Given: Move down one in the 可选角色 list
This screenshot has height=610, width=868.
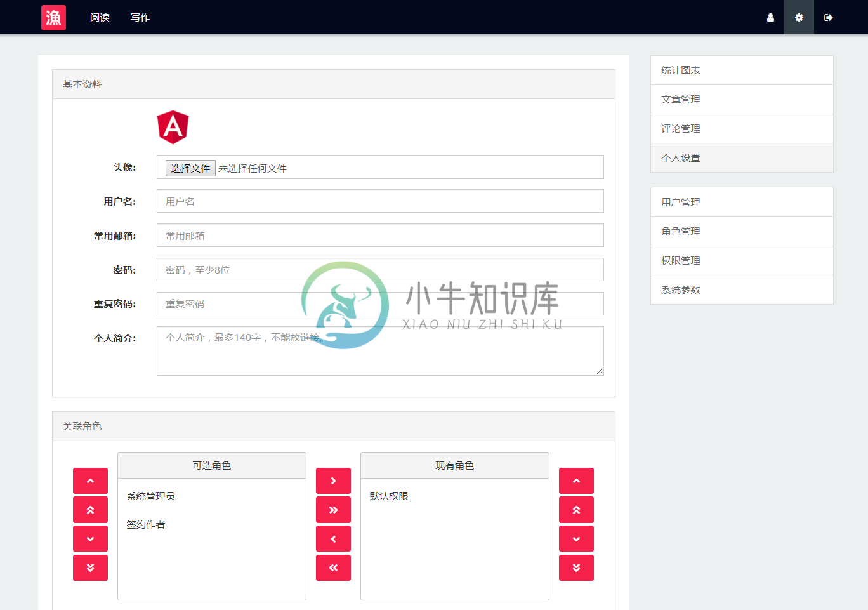Looking at the screenshot, I should coord(90,539).
